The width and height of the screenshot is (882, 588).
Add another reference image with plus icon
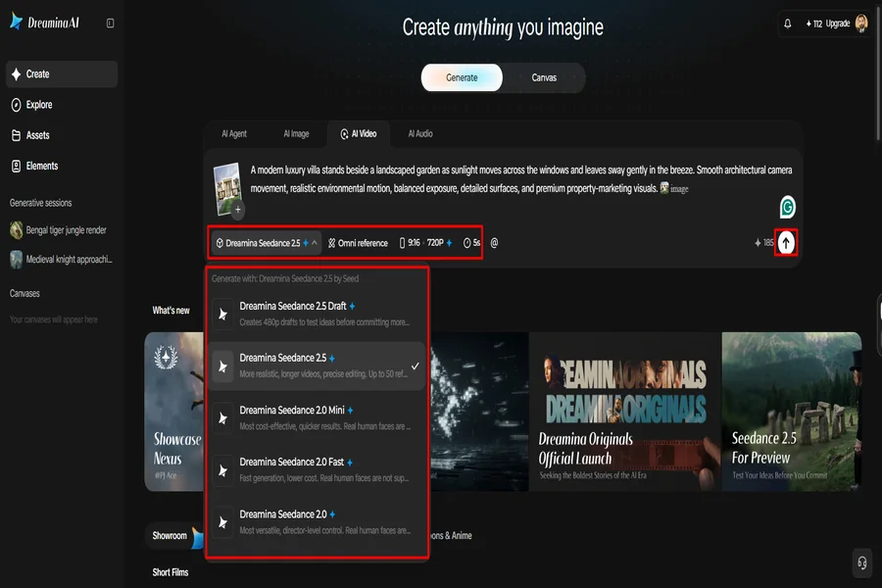pyautogui.click(x=238, y=210)
